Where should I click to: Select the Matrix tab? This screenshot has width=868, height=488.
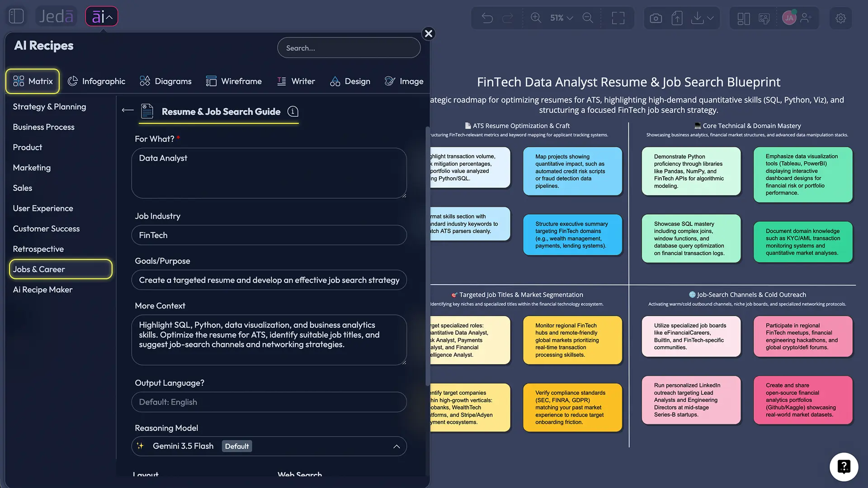(x=33, y=81)
